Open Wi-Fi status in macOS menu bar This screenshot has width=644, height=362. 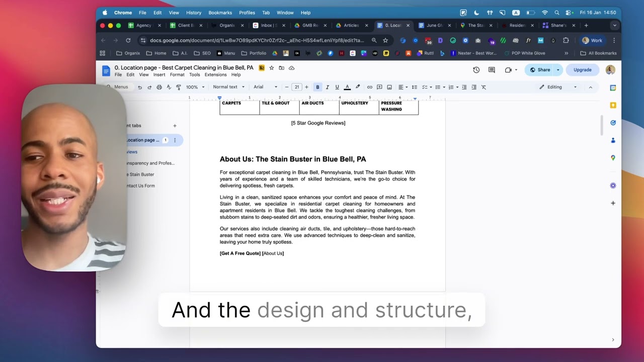pos(544,13)
